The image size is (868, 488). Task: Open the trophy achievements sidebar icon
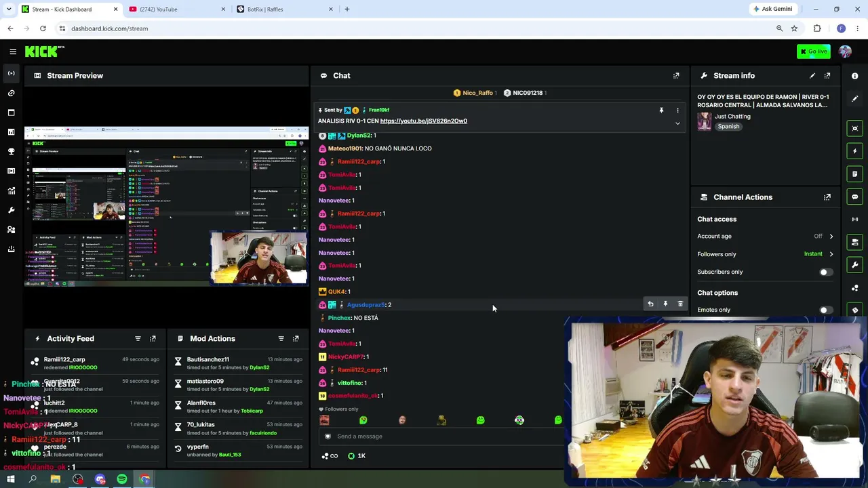(x=11, y=152)
